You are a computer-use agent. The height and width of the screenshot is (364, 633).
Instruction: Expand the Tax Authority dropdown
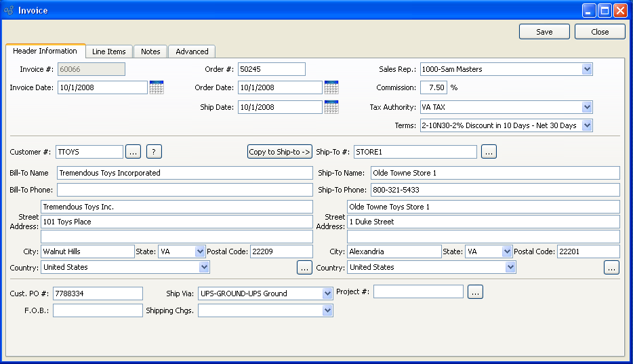[587, 107]
